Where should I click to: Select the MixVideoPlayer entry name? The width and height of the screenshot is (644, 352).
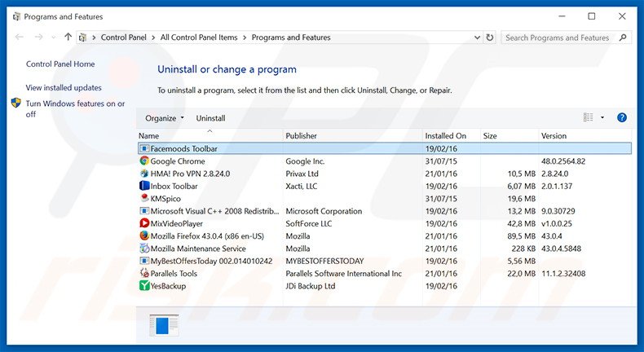point(177,224)
